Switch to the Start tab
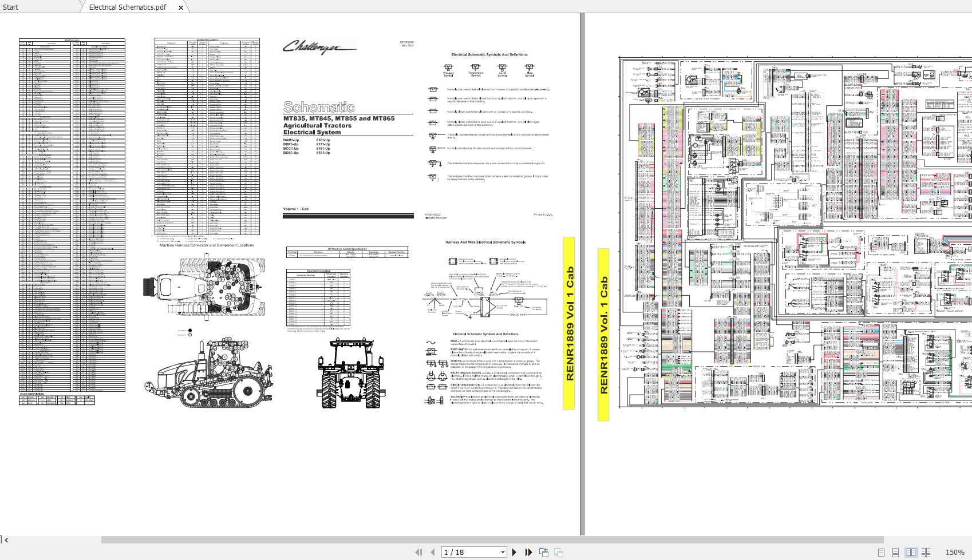972x560 pixels. pyautogui.click(x=10, y=7)
